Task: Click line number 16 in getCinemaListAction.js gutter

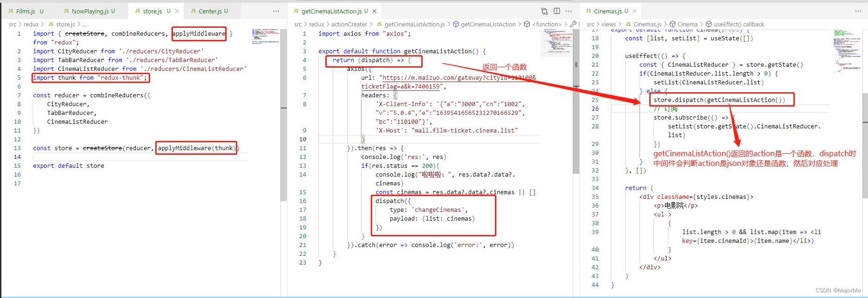Action: point(303,201)
